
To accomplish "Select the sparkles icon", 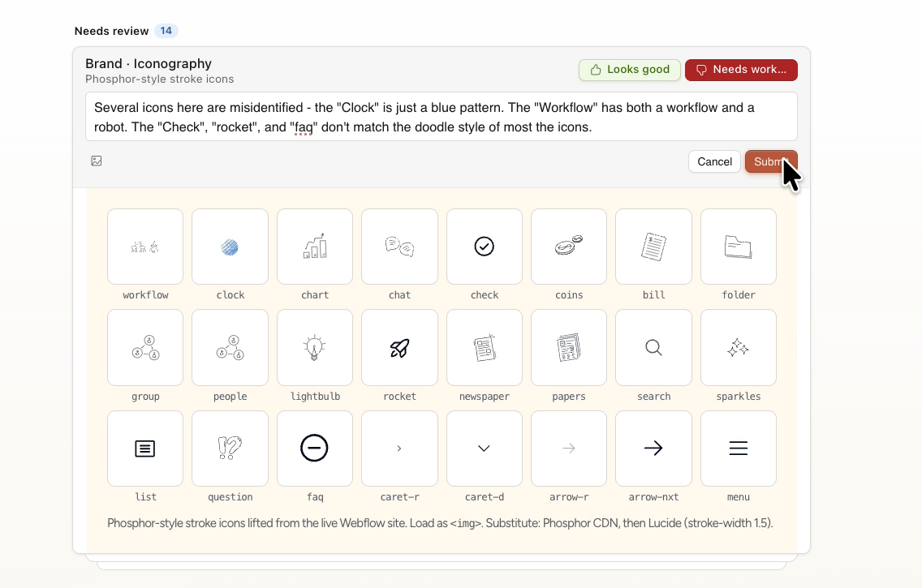I will (738, 347).
